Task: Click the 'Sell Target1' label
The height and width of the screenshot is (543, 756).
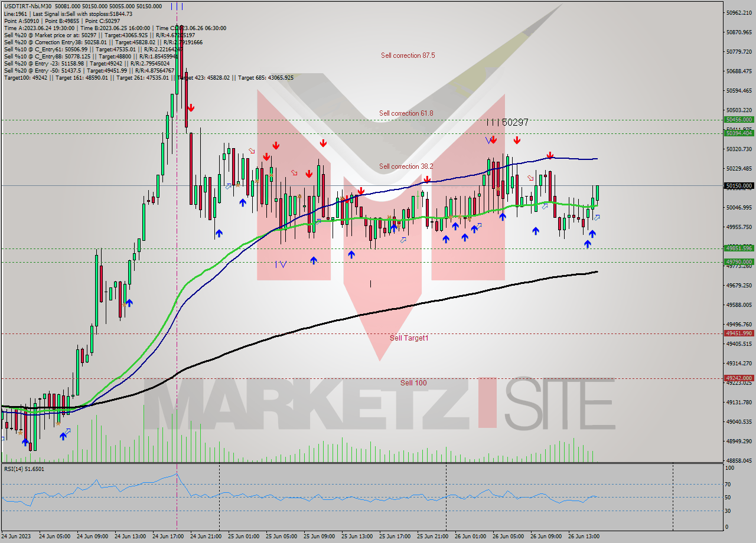Action: 409,338
